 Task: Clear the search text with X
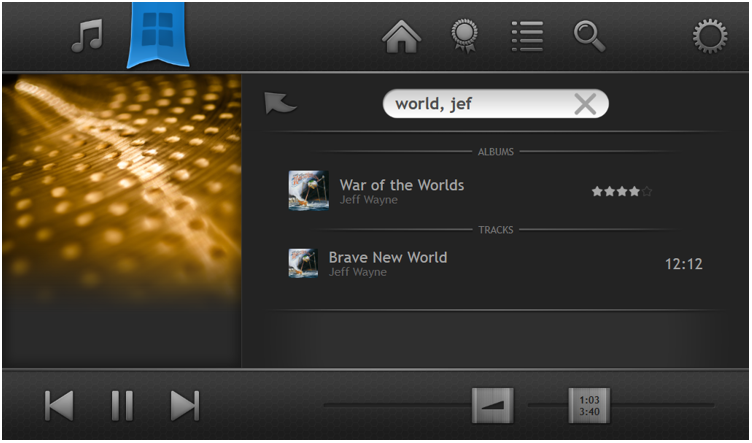pyautogui.click(x=585, y=104)
